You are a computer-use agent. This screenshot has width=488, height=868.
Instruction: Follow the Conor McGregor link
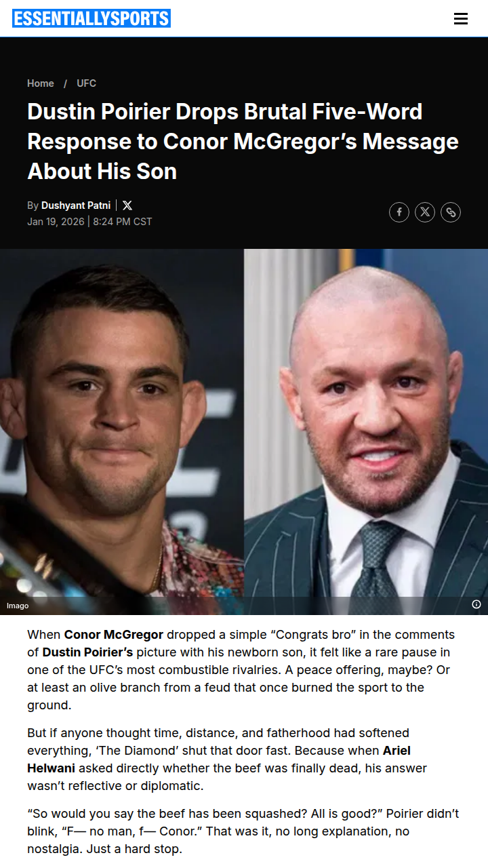[114, 635]
